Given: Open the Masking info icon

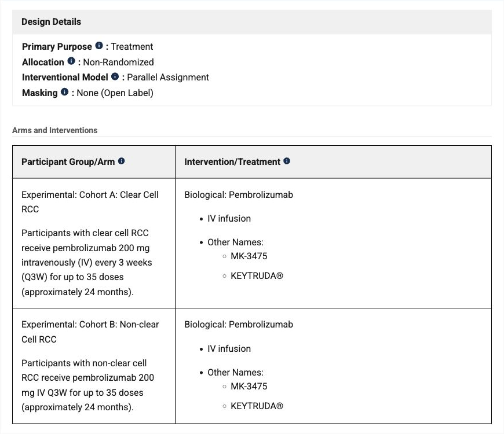Looking at the screenshot, I should (x=65, y=92).
